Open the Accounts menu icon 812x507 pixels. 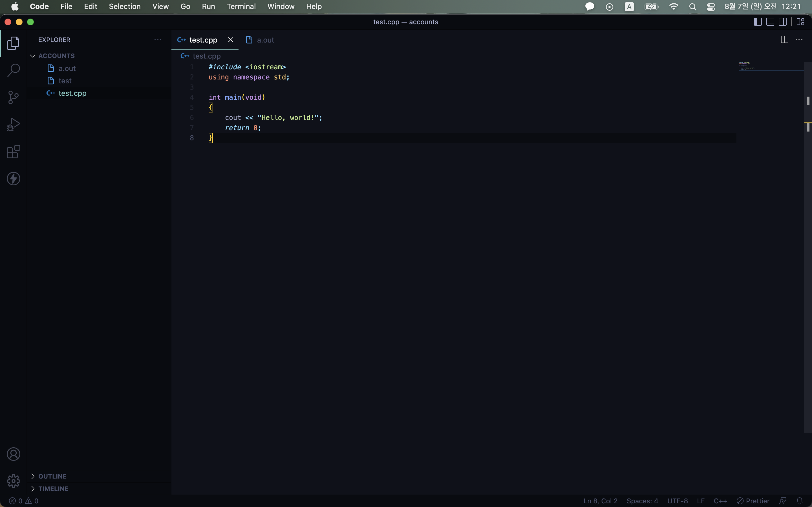[x=14, y=454]
